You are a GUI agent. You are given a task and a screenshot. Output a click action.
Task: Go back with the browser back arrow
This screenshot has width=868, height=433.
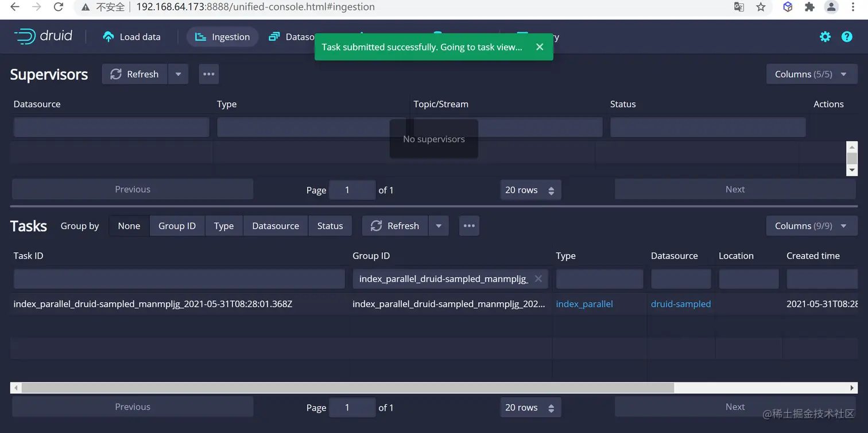click(15, 7)
